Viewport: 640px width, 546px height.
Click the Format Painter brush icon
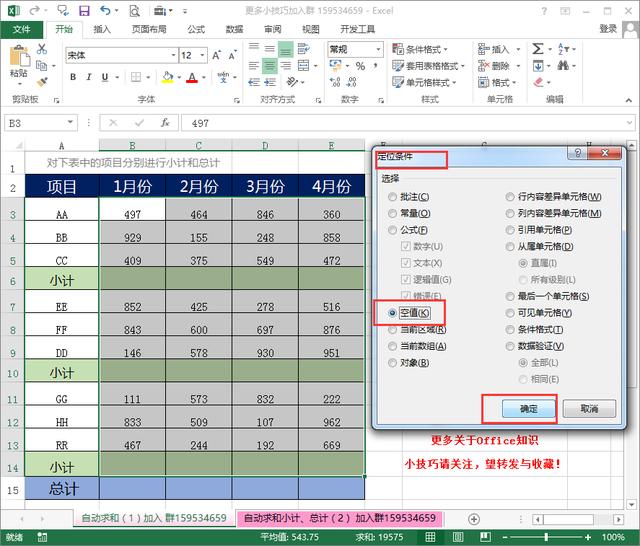(42, 82)
